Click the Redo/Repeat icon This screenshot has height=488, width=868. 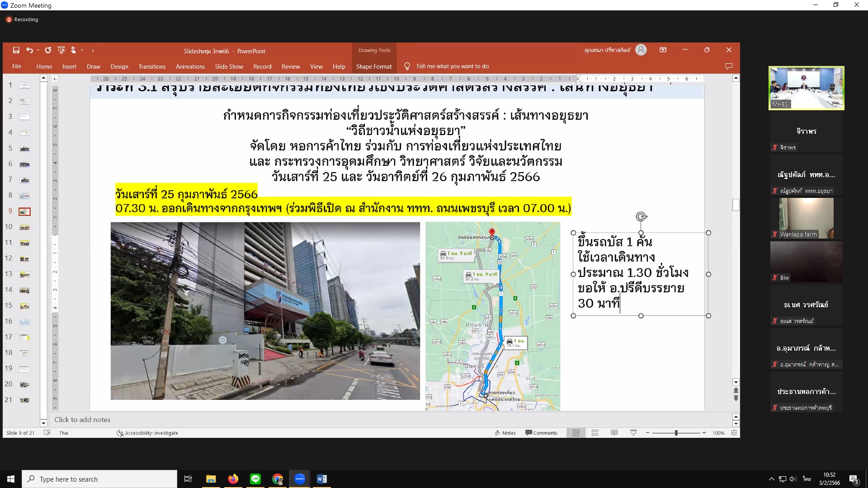[48, 50]
